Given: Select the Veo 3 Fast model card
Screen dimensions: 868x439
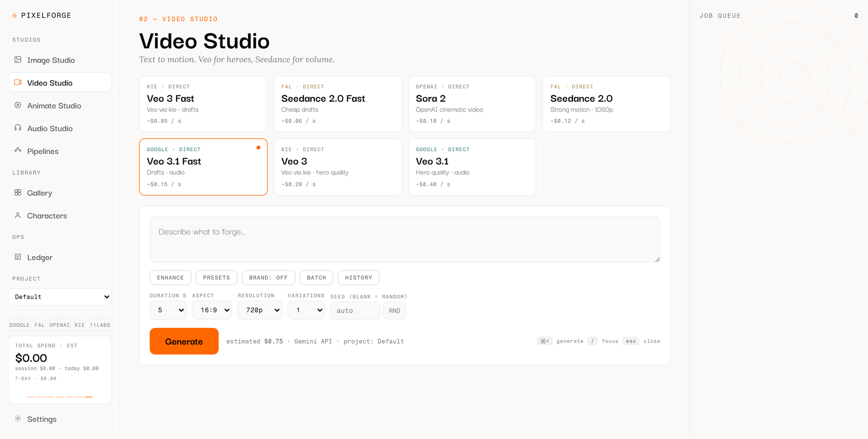Looking at the screenshot, I should pyautogui.click(x=203, y=104).
